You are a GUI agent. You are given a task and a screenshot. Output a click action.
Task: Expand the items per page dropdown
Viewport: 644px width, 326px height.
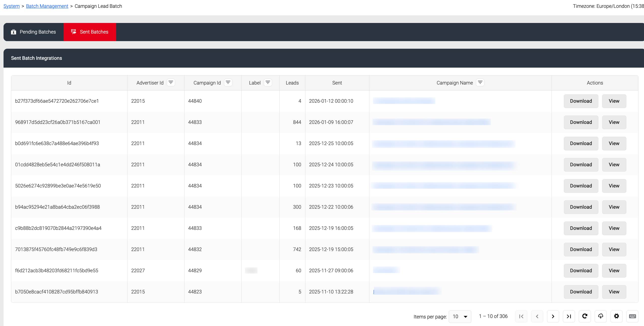coord(460,316)
